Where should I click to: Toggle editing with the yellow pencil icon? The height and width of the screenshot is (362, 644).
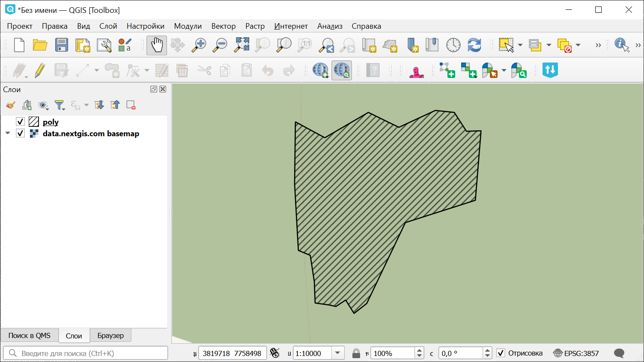(40, 70)
